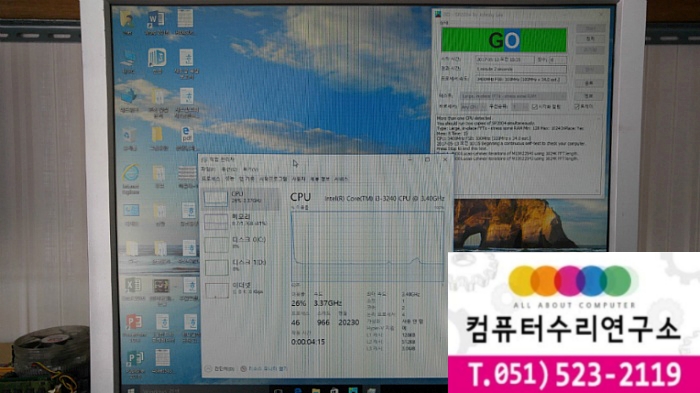
Task: Switch to the 프로세스 tab
Action: click(x=211, y=179)
